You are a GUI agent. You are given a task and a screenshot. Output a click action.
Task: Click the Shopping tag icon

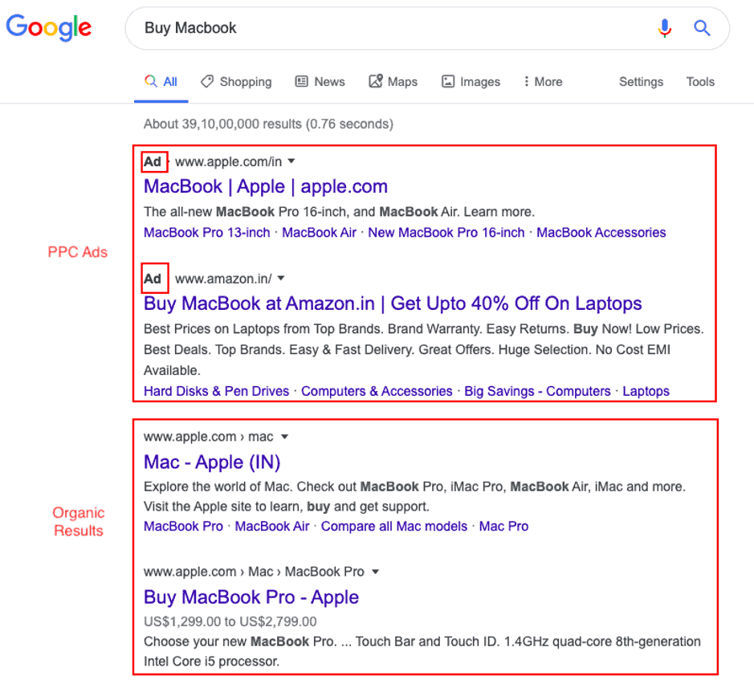pyautogui.click(x=207, y=81)
